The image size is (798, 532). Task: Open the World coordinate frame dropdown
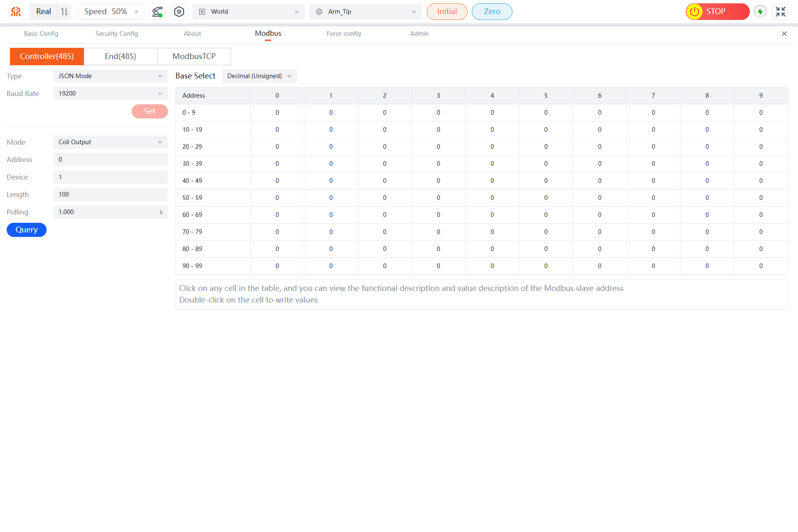[x=248, y=12]
